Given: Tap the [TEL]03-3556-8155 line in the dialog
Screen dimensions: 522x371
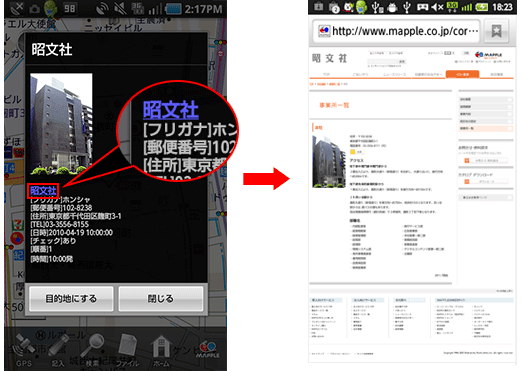Looking at the screenshot, I should pyautogui.click(x=59, y=224).
